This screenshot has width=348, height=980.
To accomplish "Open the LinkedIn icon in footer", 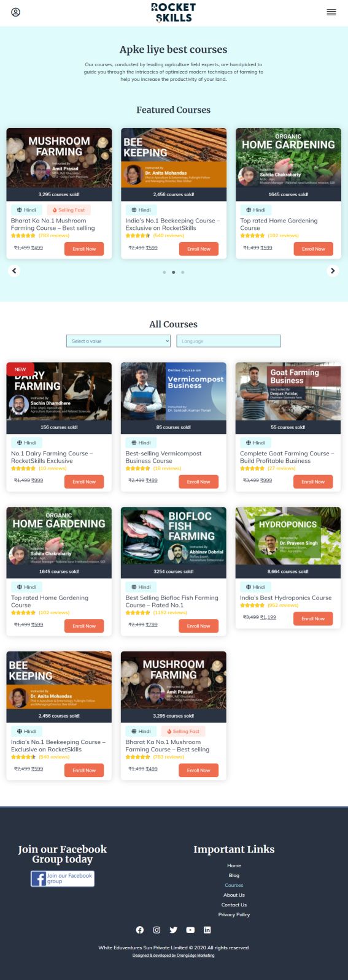I will [x=207, y=930].
